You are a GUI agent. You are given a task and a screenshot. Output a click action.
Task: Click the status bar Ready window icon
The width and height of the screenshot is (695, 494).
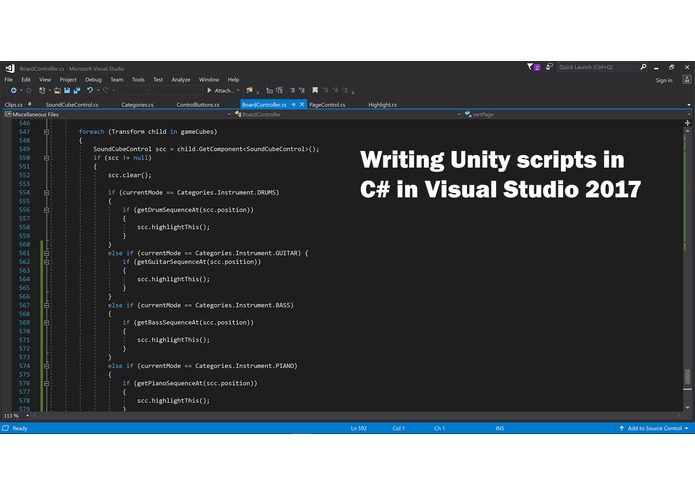click(x=5, y=428)
